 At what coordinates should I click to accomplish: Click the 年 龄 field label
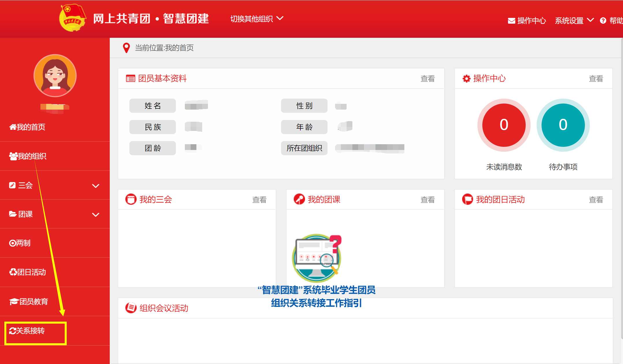[304, 127]
